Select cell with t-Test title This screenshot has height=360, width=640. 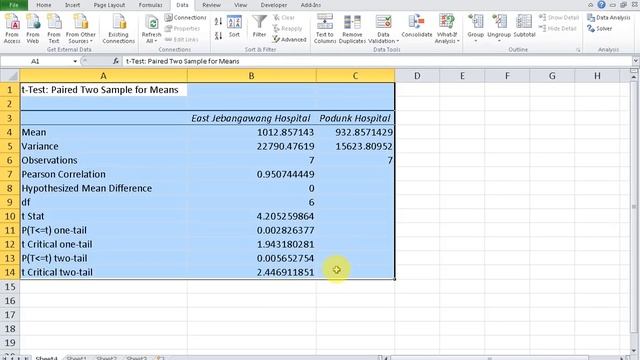click(103, 90)
